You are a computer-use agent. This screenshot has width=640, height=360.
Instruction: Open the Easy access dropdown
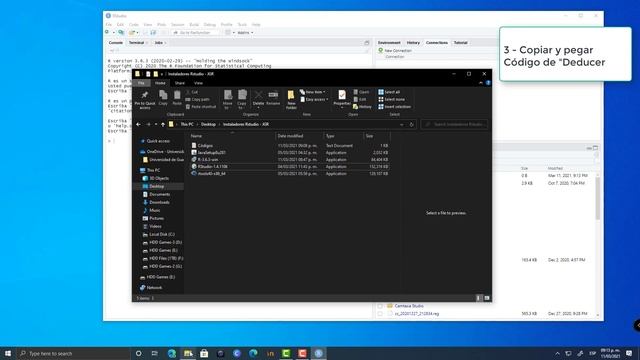pyautogui.click(x=314, y=100)
